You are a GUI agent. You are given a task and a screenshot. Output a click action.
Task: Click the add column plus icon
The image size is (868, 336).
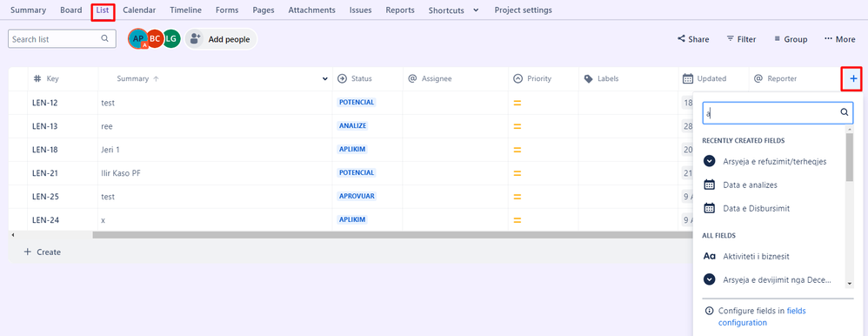[x=853, y=78]
